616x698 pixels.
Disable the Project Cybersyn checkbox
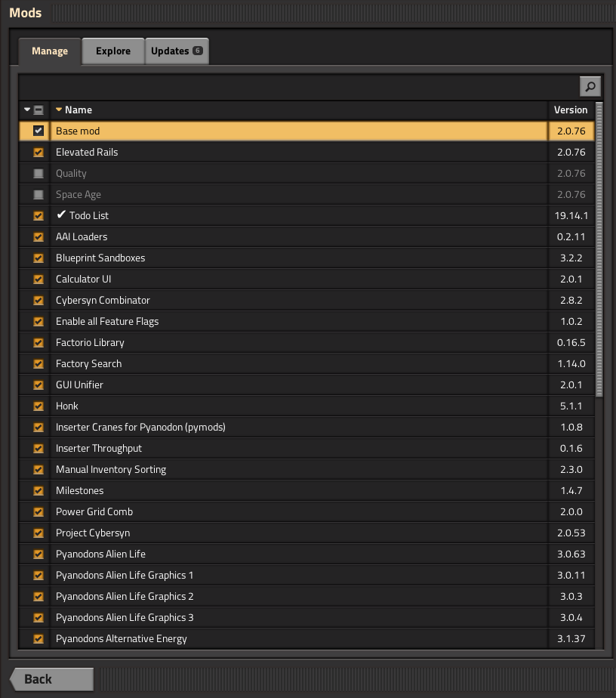click(x=38, y=533)
